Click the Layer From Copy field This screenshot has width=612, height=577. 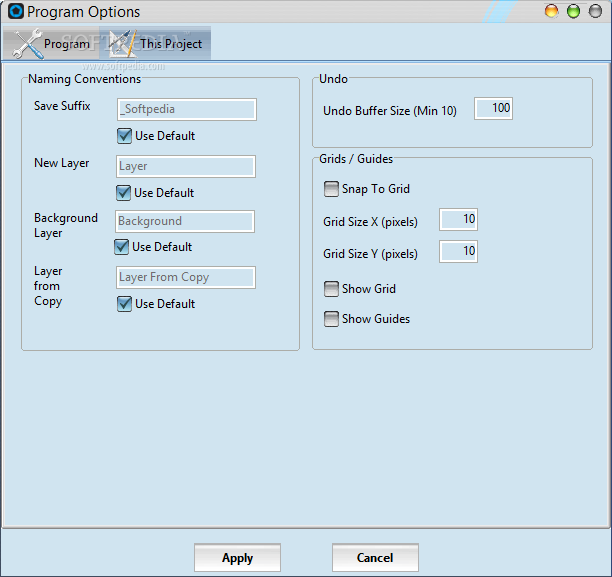[x=186, y=277]
